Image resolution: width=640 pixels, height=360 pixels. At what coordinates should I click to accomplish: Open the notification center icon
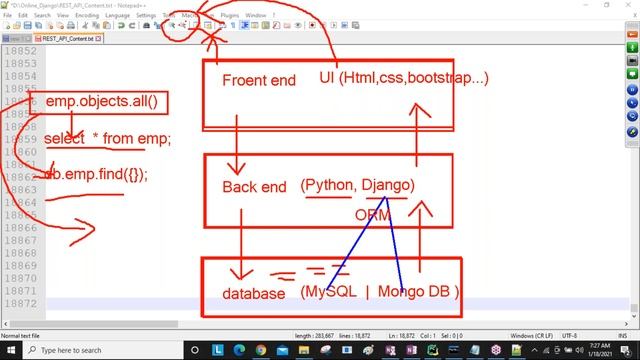[625, 350]
